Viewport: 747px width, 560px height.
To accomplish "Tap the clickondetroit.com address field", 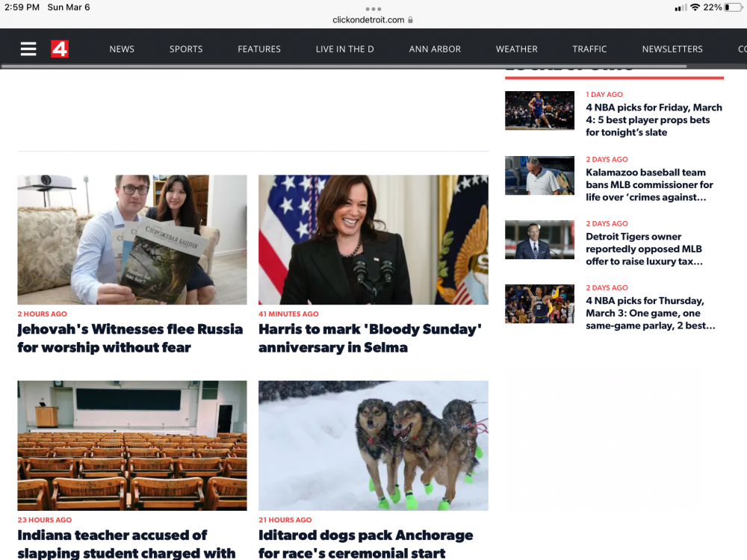I will coord(368,20).
